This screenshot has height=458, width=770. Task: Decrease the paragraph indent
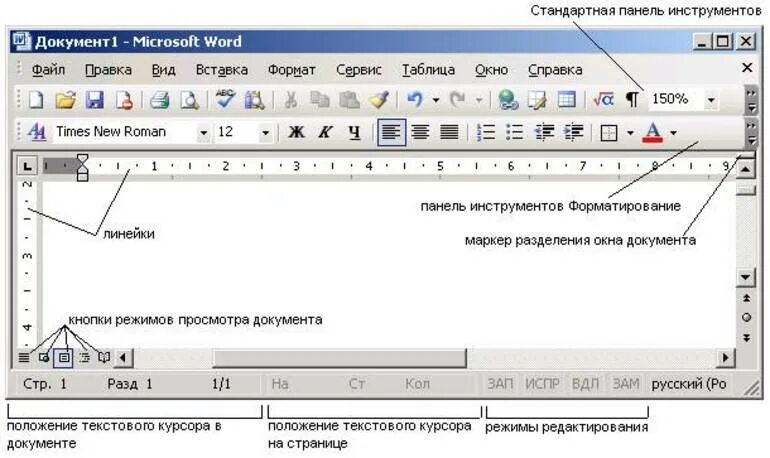pyautogui.click(x=544, y=132)
